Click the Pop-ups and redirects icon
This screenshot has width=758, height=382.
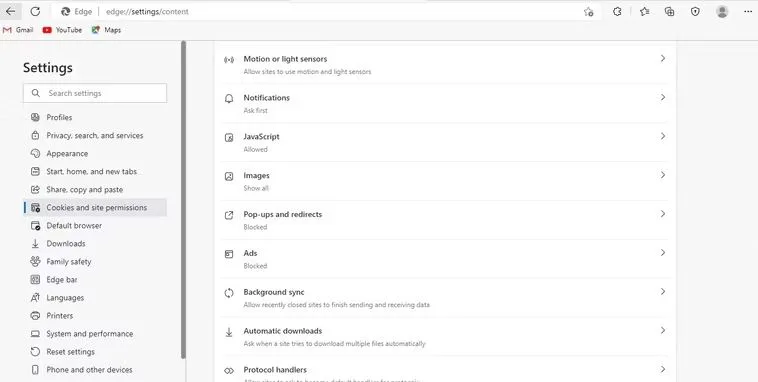pos(229,215)
